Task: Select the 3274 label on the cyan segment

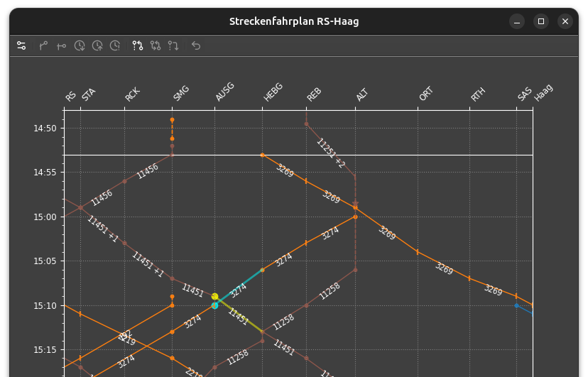Action: [238, 290]
